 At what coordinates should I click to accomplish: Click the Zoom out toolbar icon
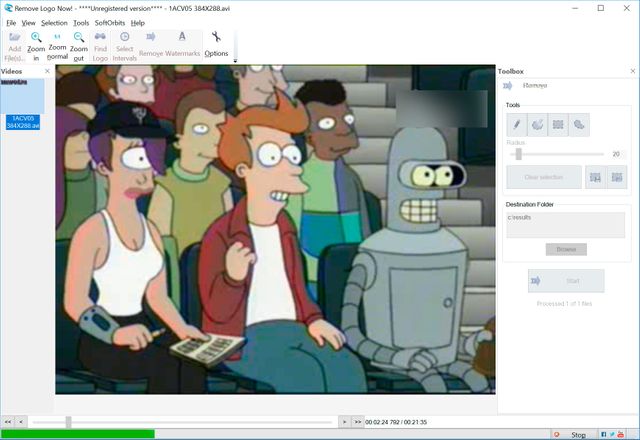[79, 45]
